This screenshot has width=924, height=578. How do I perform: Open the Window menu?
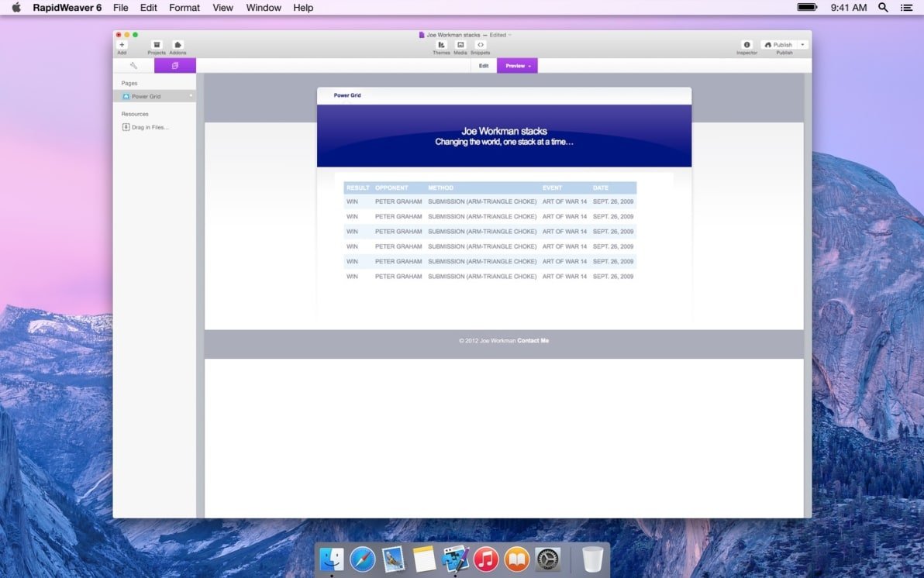[x=264, y=8]
